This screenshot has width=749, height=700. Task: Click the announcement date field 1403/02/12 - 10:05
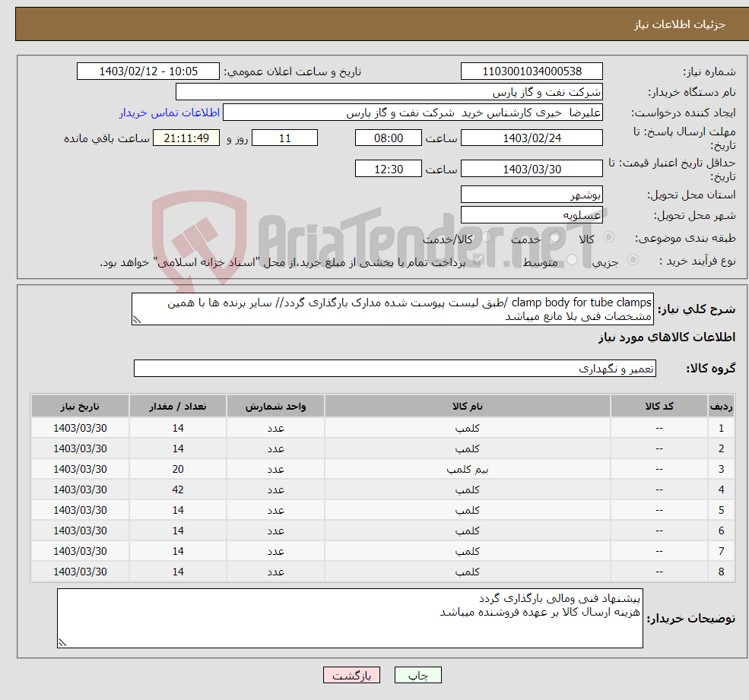148,71
